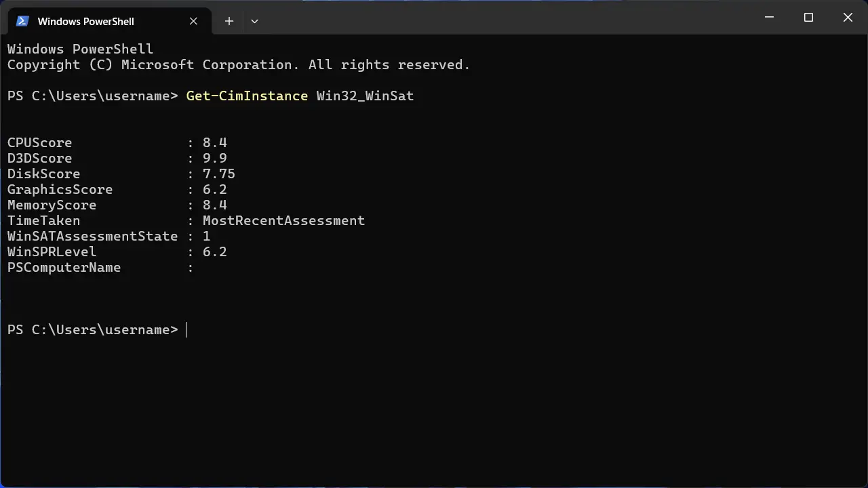Click the D3DScore value 9.9
868x488 pixels.
pyautogui.click(x=214, y=158)
